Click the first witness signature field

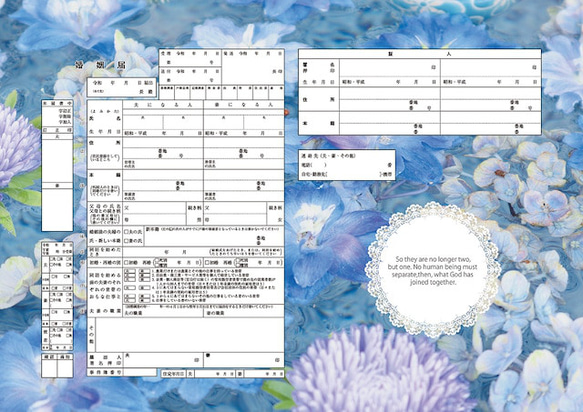tap(390, 68)
